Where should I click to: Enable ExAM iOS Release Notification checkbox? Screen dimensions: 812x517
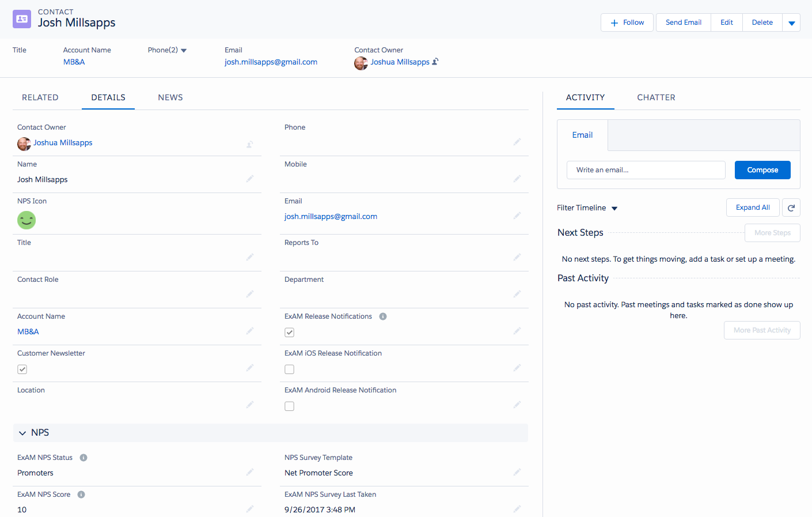tap(290, 369)
